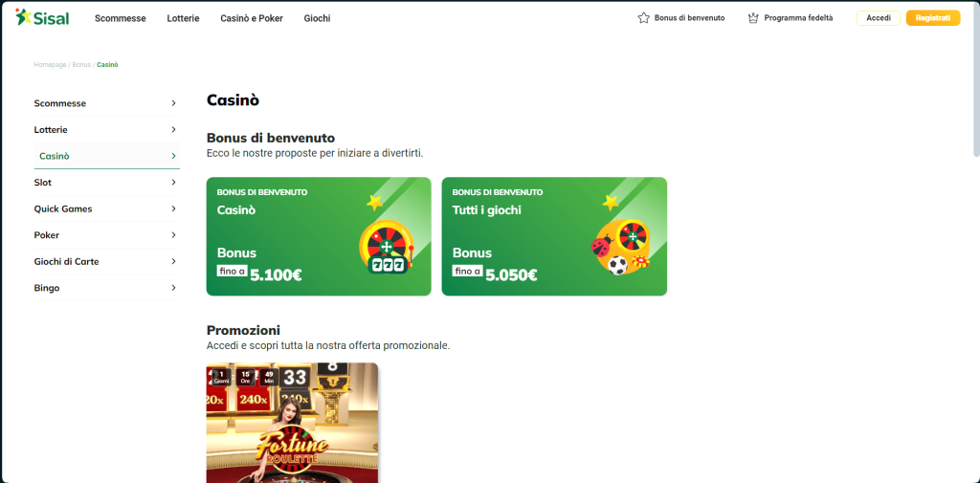The image size is (980, 483).
Task: Click the roulette slot icon on Casinò card
Action: 388,247
